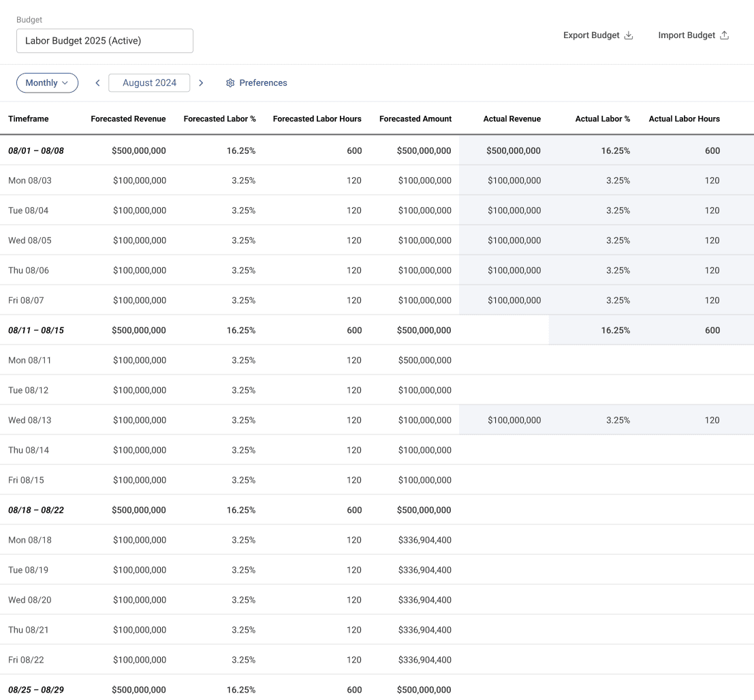The height and width of the screenshot is (700, 754).
Task: Open the August 2024 date picker
Action: (149, 83)
